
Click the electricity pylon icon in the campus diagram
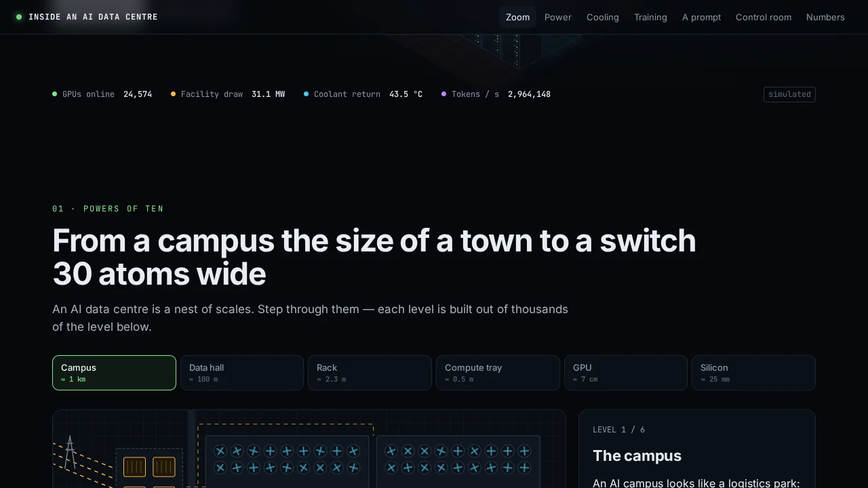point(69,452)
